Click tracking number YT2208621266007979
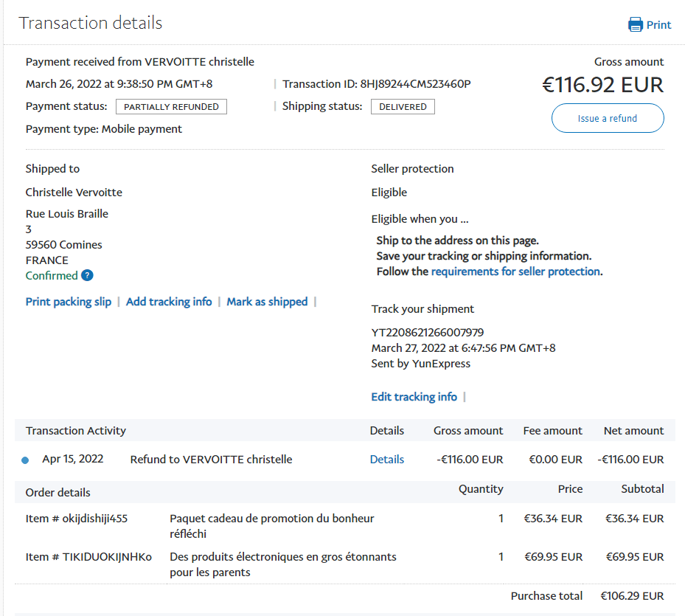 [428, 333]
